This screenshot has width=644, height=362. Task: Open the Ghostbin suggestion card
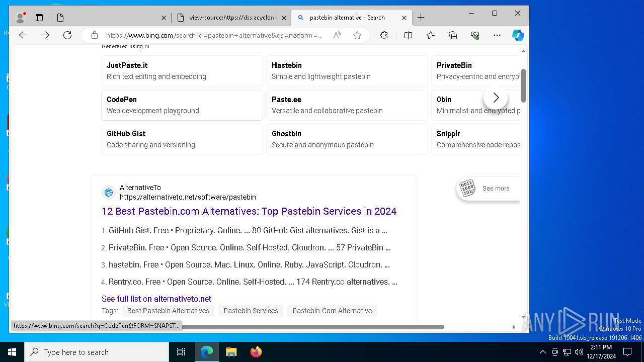pos(347,139)
